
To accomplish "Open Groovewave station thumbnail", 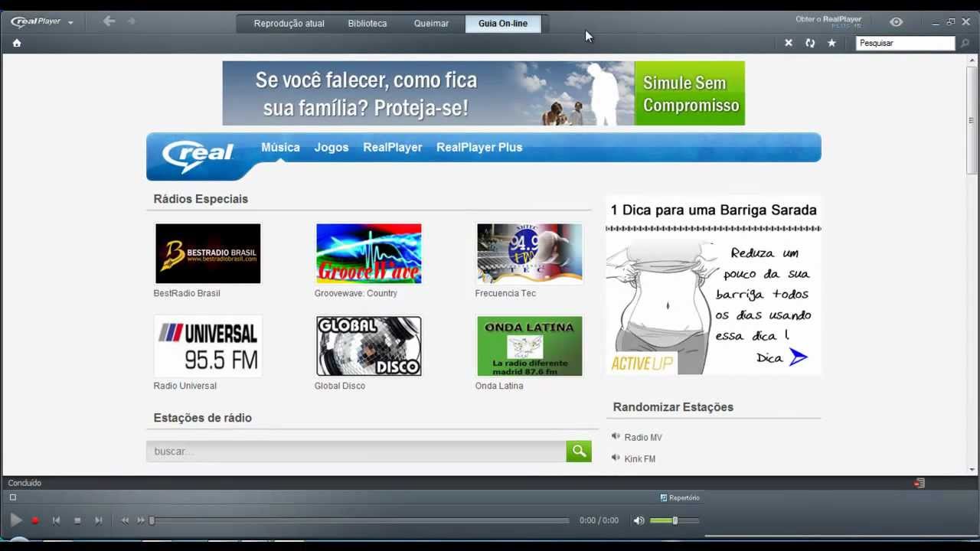I will [369, 253].
